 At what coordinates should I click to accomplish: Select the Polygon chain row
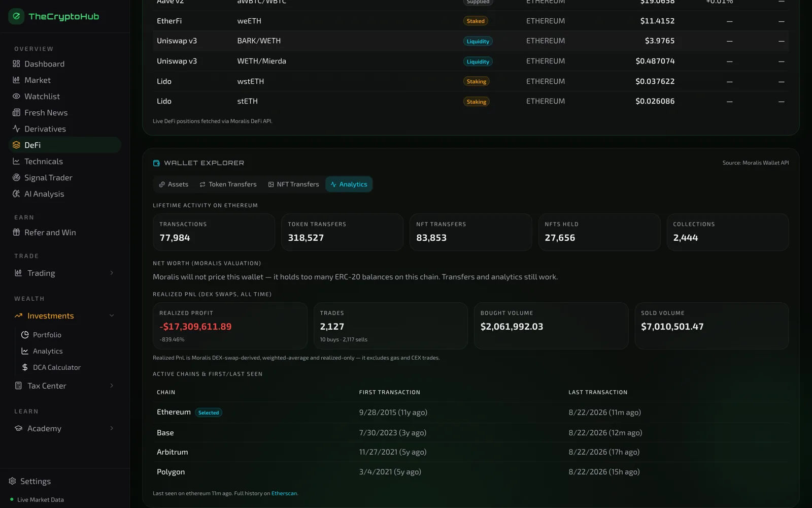point(470,472)
